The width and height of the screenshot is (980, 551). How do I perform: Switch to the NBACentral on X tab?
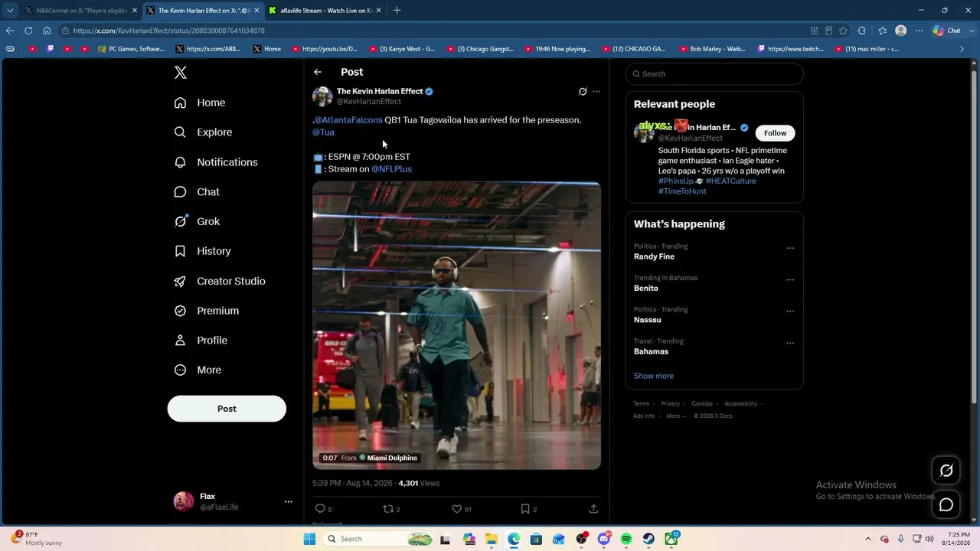coord(80,11)
